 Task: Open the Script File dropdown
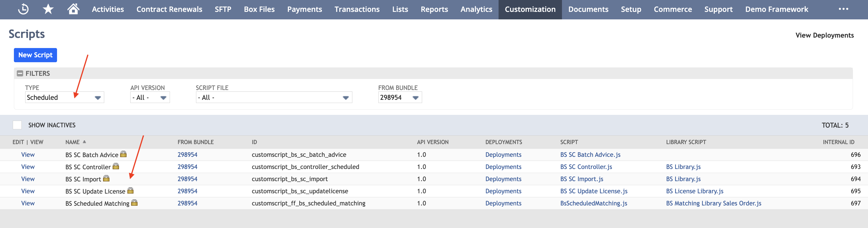(274, 97)
